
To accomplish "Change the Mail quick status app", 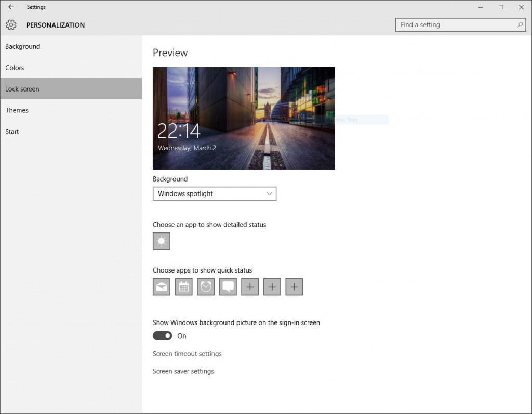I will (162, 287).
